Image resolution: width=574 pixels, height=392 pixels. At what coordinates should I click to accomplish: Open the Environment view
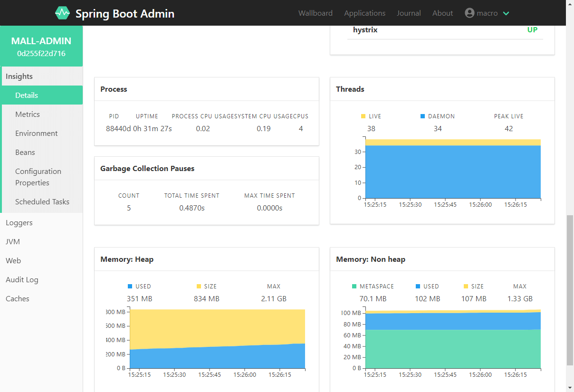pos(36,134)
